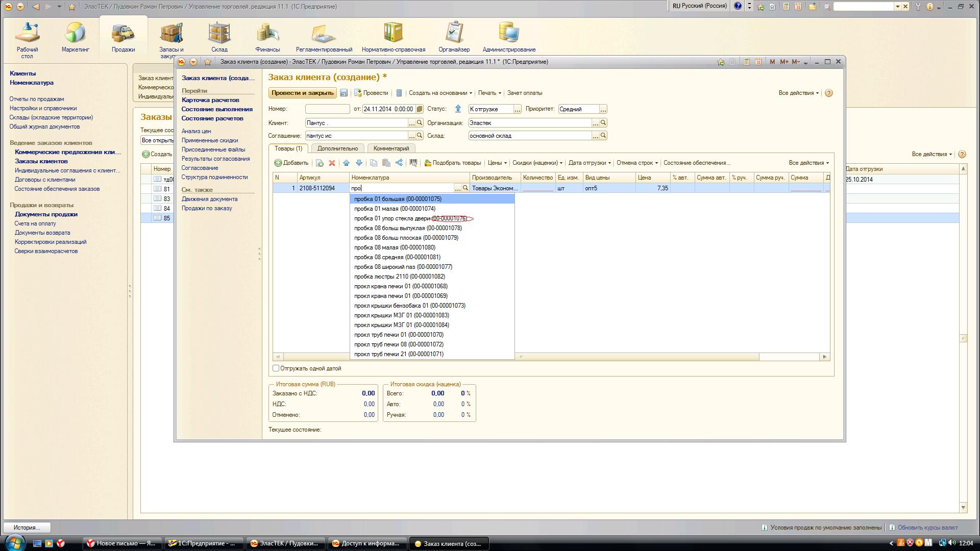Move row up with blue arrow

coord(347,163)
